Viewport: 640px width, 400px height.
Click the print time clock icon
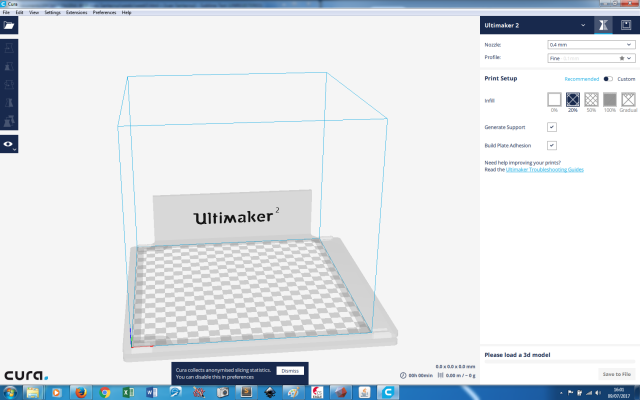point(403,375)
